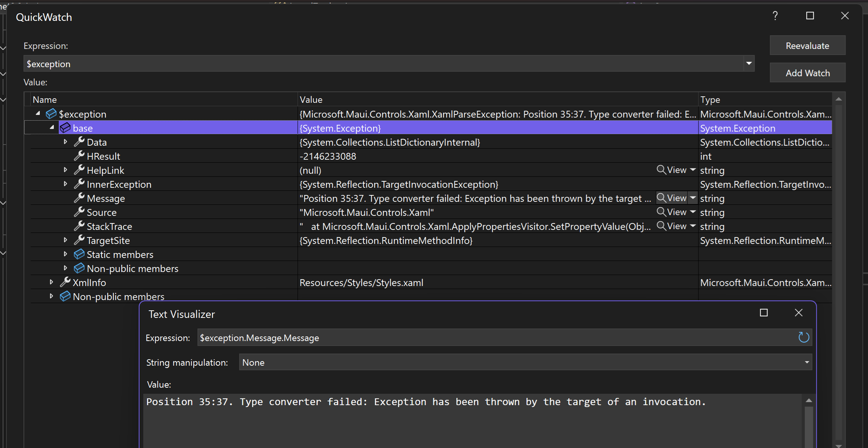Click the help question mark in QuickWatch
This screenshot has width=868, height=448.
pos(775,16)
